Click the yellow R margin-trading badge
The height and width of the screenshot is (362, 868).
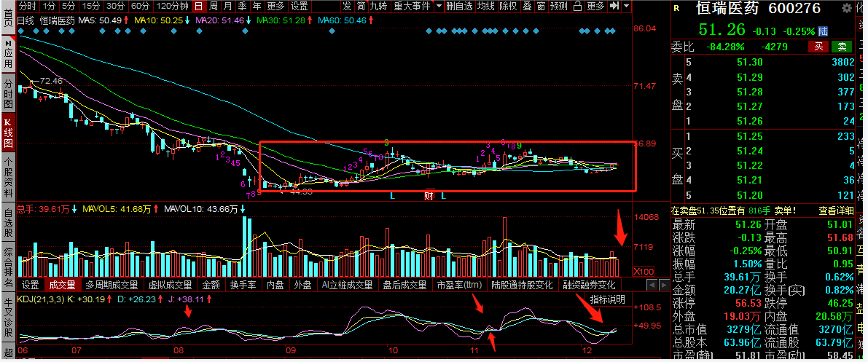[x=676, y=8]
